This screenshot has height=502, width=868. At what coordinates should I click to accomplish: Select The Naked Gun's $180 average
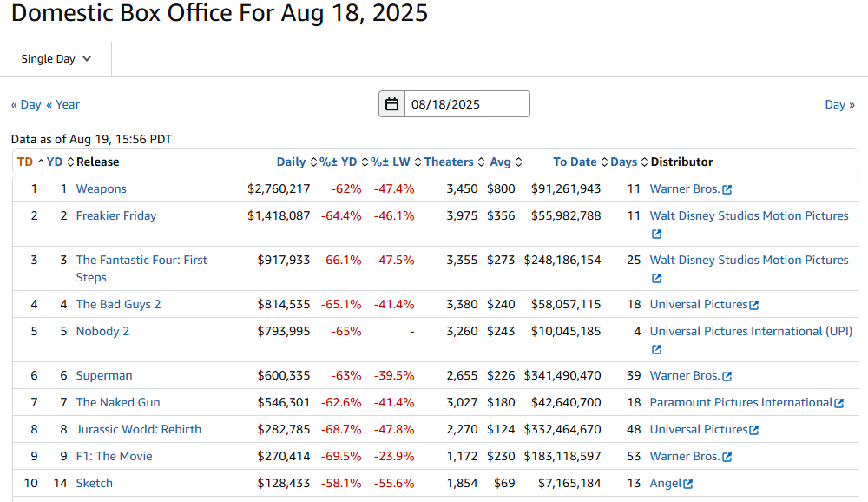(x=501, y=402)
